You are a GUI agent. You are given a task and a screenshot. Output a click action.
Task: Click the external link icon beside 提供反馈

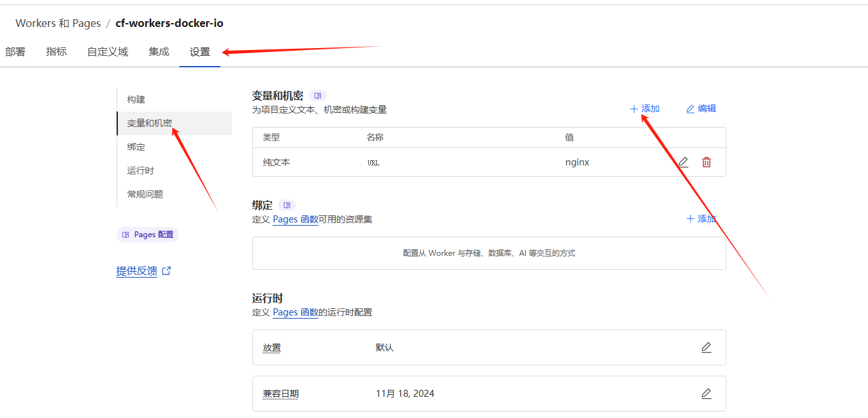tap(167, 271)
